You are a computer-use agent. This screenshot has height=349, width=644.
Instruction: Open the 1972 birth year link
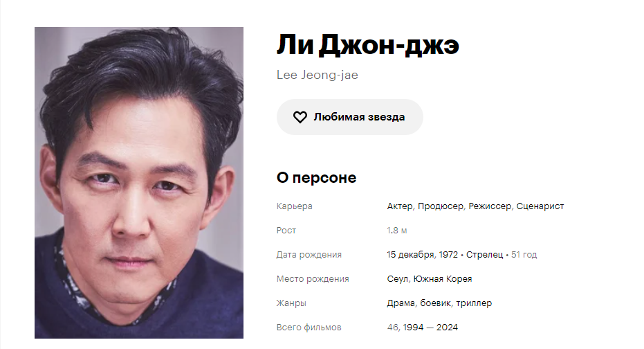point(448,255)
